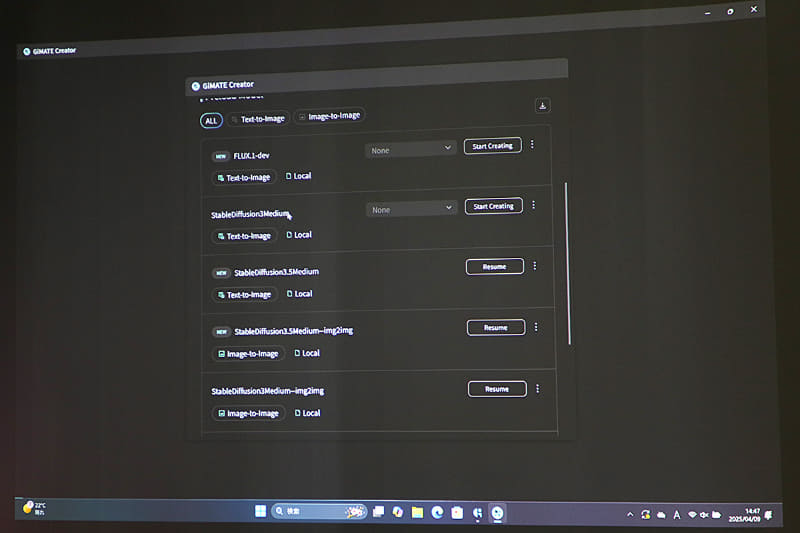Click the Local label under StableDiffusion3.5Medium–img2img

(x=307, y=353)
